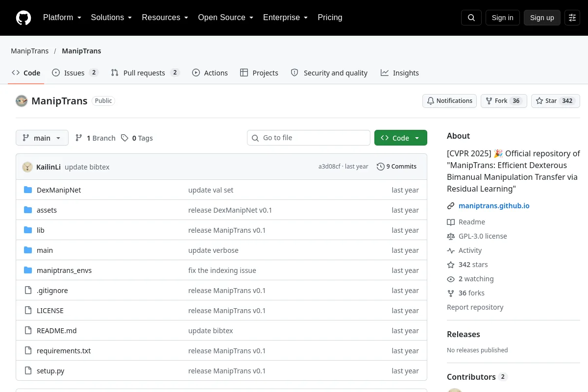This screenshot has height=392, width=588.
Task: Click the star icon beside 342 stars
Action: pos(451,265)
